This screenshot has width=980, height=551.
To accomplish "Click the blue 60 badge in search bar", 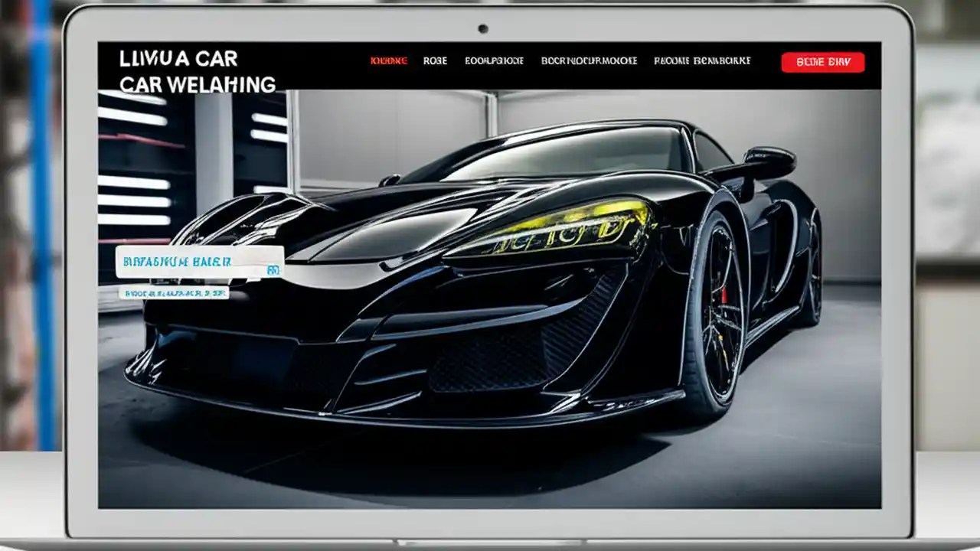I will (274, 269).
